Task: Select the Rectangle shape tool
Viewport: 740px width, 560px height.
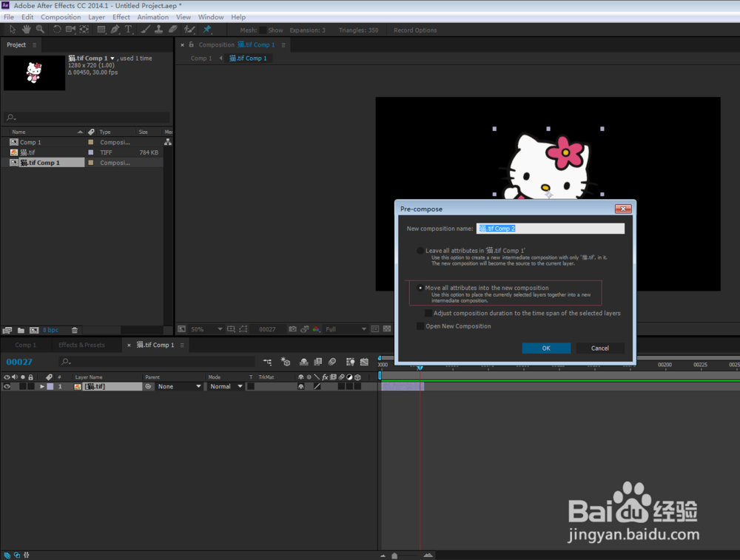Action: [101, 30]
